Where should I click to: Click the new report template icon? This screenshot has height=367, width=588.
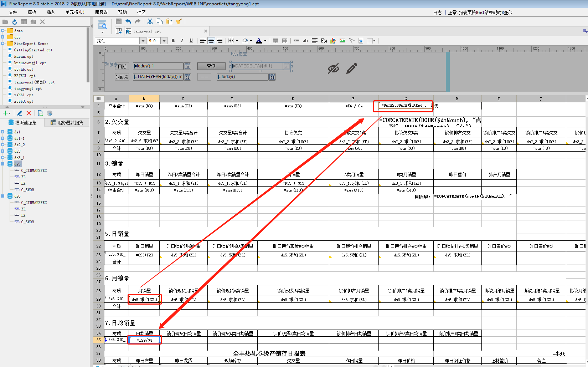coord(119,31)
